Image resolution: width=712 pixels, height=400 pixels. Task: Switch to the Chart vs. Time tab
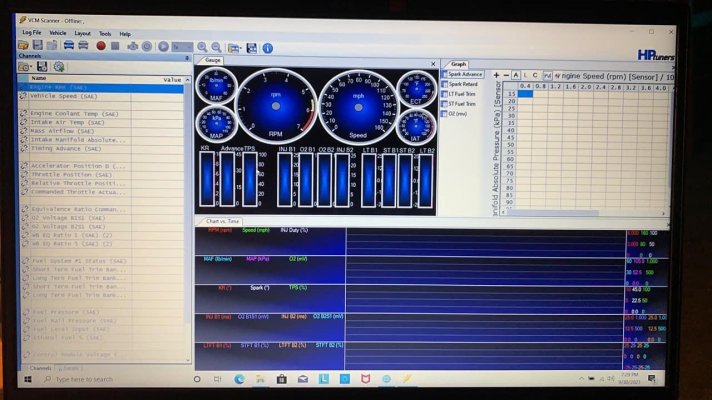(x=222, y=221)
